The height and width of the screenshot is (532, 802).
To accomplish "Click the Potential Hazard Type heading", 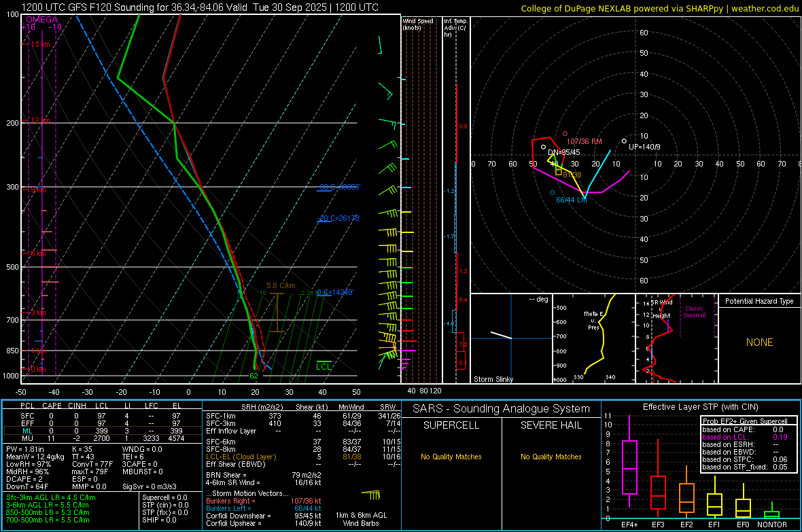I will point(759,301).
